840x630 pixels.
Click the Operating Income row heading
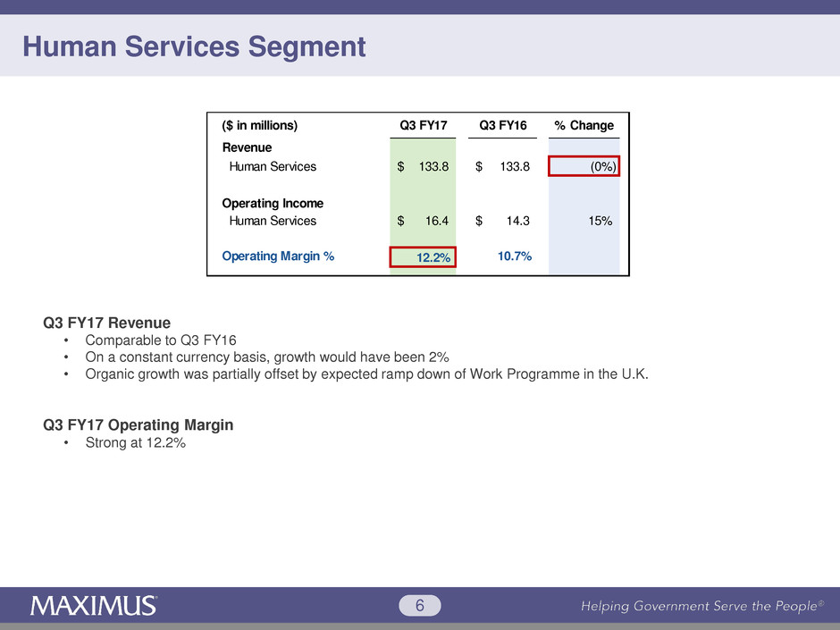[x=273, y=204]
